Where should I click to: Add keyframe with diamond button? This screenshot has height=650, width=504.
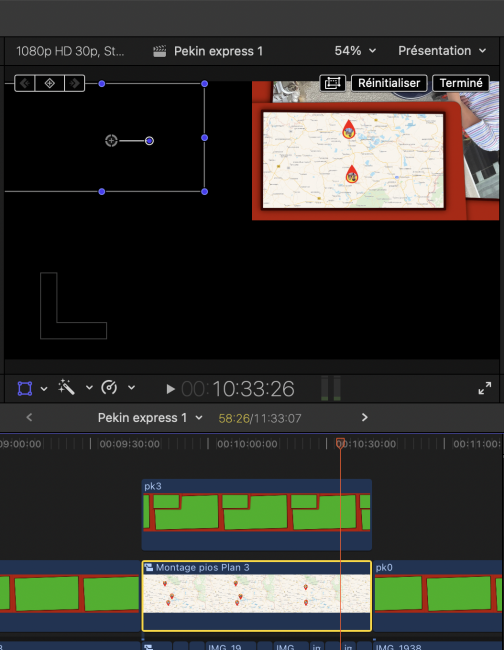coord(50,83)
